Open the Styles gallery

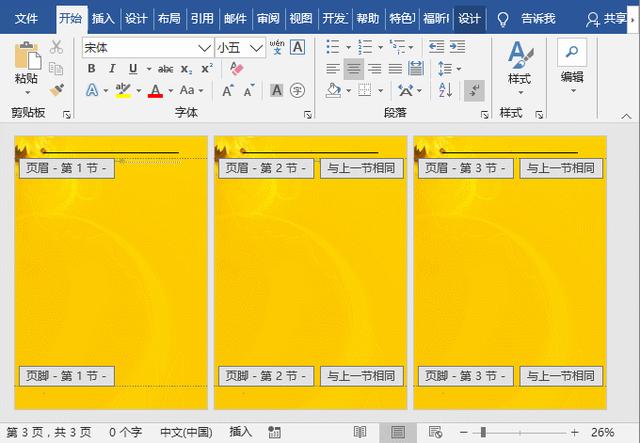519,63
